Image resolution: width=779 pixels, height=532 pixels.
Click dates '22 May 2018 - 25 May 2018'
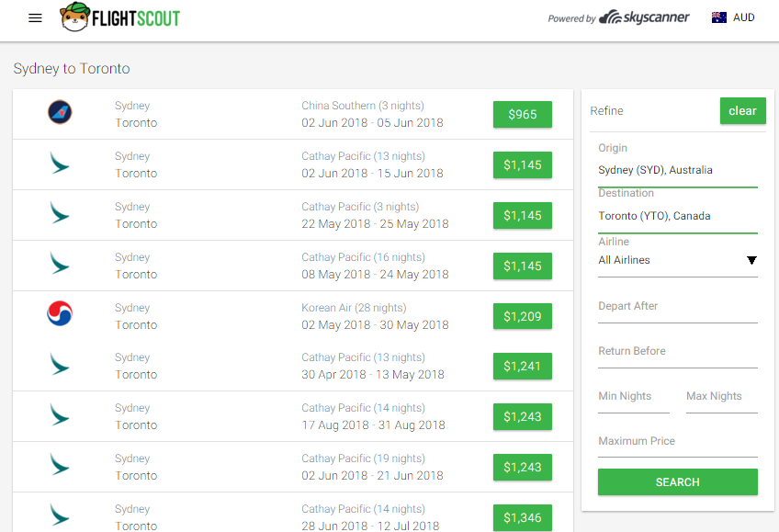(x=375, y=224)
